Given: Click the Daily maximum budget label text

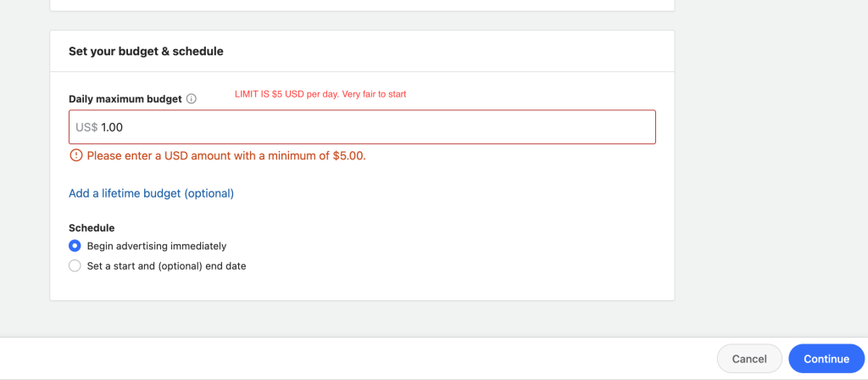Looking at the screenshot, I should tap(125, 99).
